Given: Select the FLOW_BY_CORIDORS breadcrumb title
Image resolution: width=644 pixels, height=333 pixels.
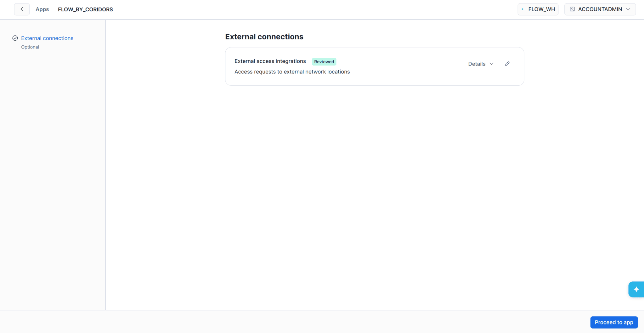Looking at the screenshot, I should point(85,9).
